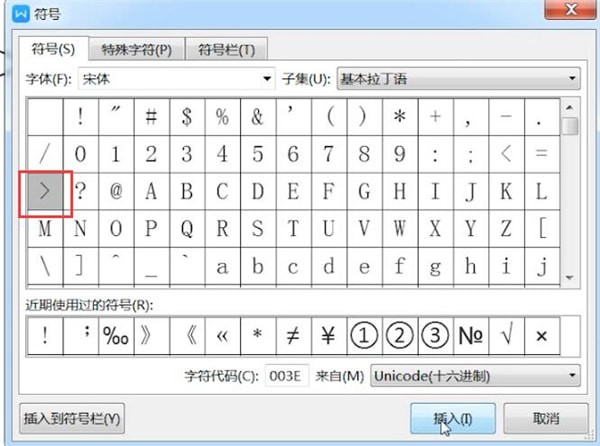This screenshot has width=600, height=446.
Task: Open the 来自 Unicode encoding dropdown
Action: click(x=474, y=376)
